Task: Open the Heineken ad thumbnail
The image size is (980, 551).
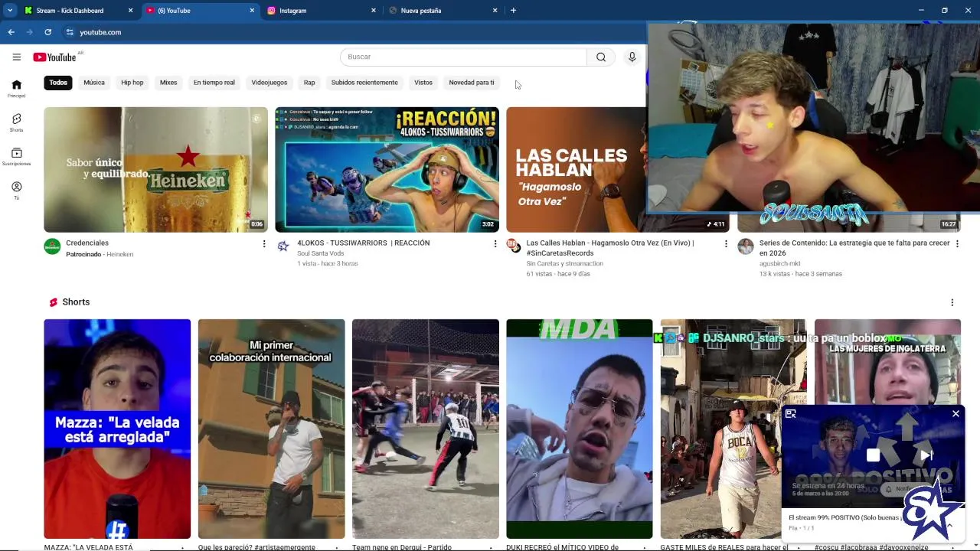Action: click(x=155, y=169)
